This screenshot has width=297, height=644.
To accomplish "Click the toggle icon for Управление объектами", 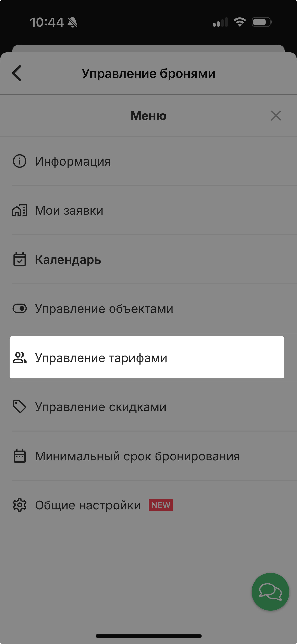I will [20, 309].
